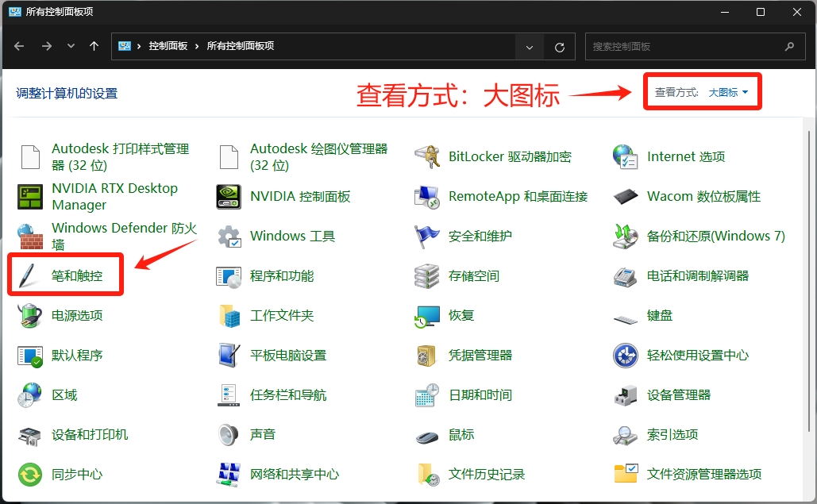Open the 工作文件夹 icon
The width and height of the screenshot is (817, 504).
click(229, 316)
